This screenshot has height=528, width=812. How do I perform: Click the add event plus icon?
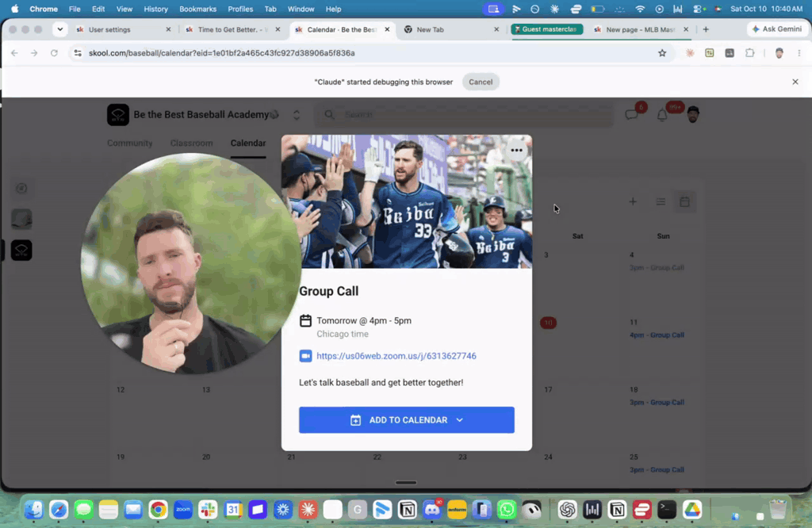633,202
